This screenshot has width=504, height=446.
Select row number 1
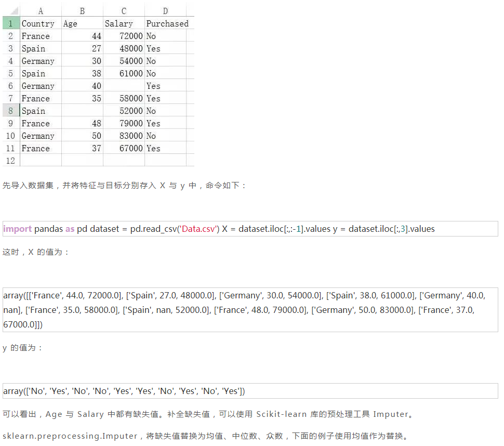tap(10, 23)
